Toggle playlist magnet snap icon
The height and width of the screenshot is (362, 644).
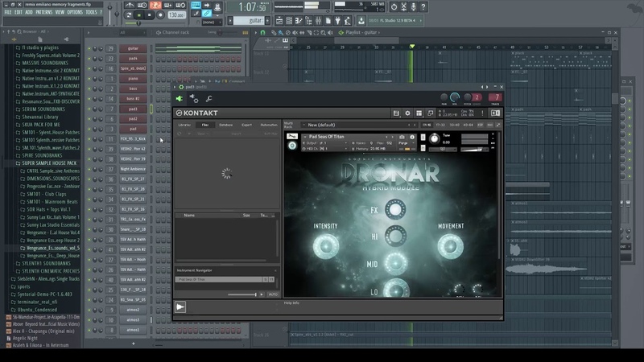coord(263,32)
